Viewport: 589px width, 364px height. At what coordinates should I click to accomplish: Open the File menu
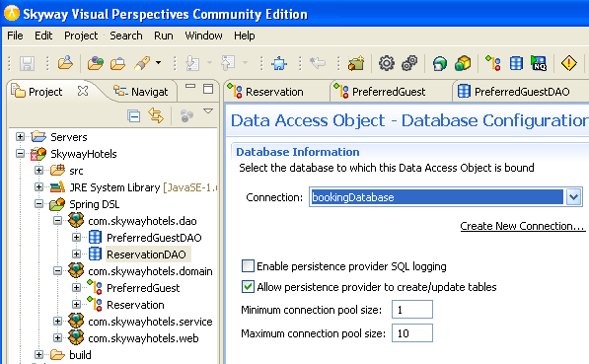[15, 36]
